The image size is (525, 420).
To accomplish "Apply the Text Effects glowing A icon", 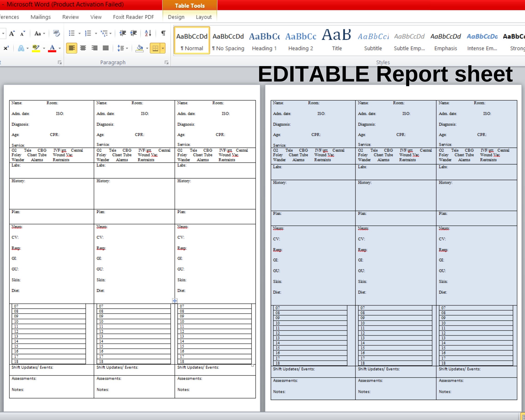I will 21,48.
